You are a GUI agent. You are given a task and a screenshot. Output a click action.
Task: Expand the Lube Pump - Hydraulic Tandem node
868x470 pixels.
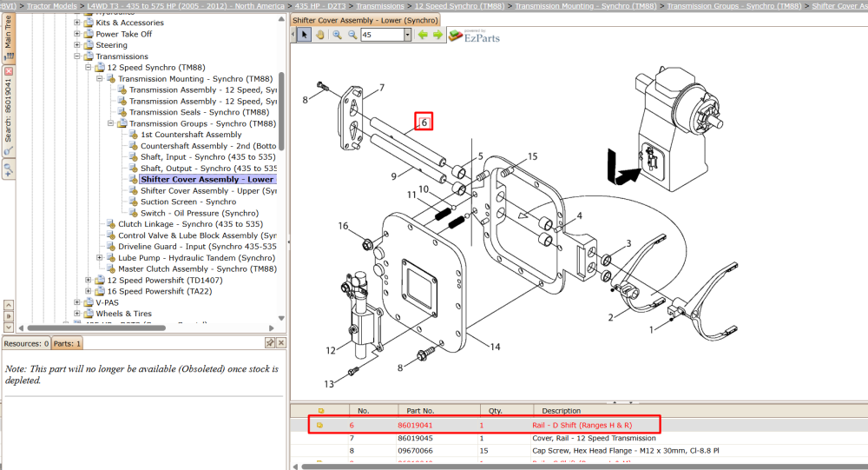(x=99, y=258)
